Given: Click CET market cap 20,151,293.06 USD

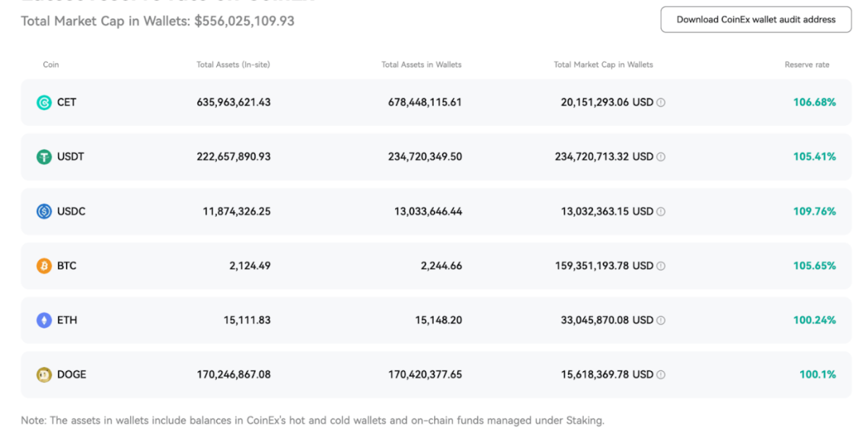Looking at the screenshot, I should coord(607,103).
